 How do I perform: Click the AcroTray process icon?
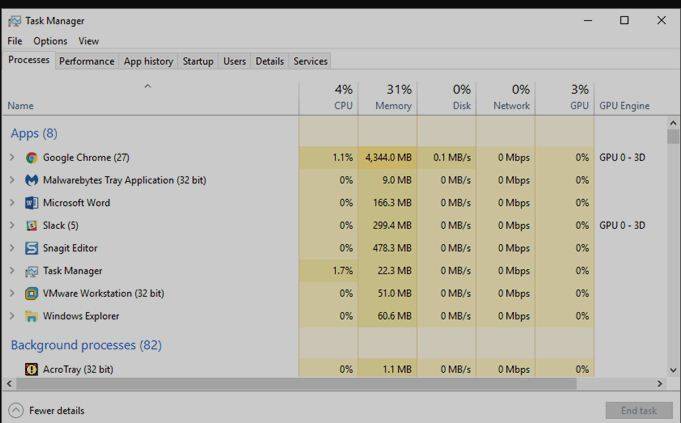point(31,369)
